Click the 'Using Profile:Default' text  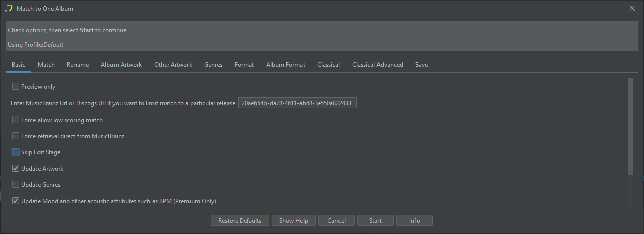(35, 45)
